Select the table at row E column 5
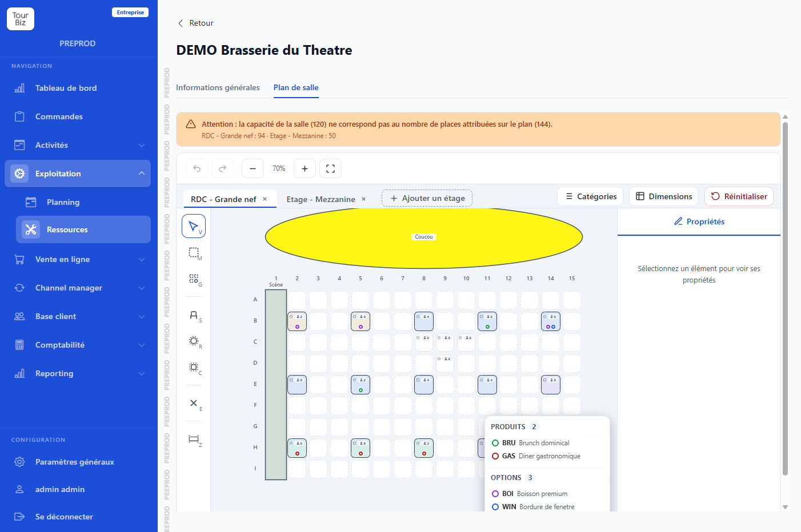Image resolution: width=801 pixels, height=532 pixels. tap(361, 385)
